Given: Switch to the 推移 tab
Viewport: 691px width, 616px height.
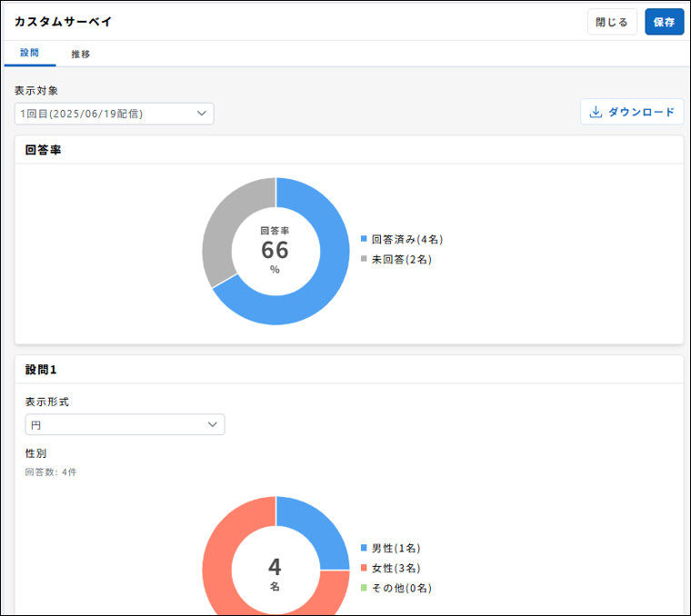Looking at the screenshot, I should click(81, 54).
